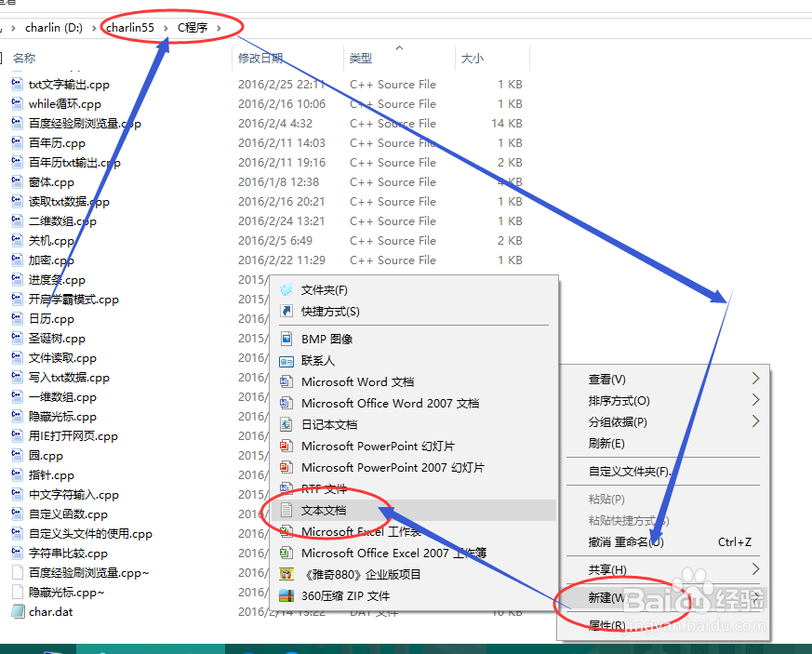812x654 pixels.
Task: Select file 百年历txt输出.cpp
Action: point(74,162)
